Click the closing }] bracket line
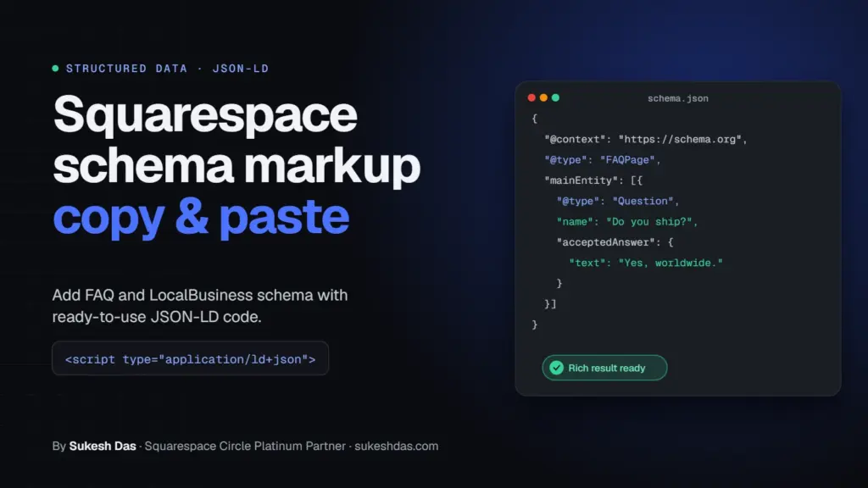Viewport: 868px width, 488px height. coord(550,304)
